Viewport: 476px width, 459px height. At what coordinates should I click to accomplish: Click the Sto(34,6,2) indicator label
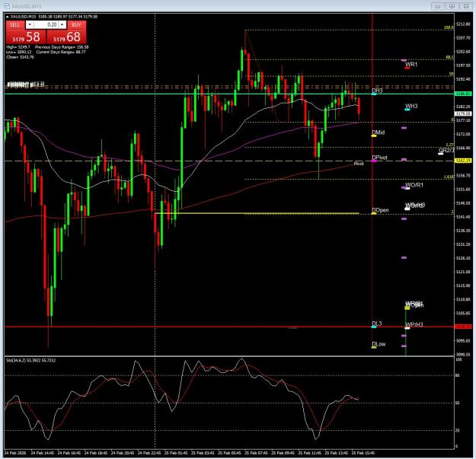pos(30,360)
